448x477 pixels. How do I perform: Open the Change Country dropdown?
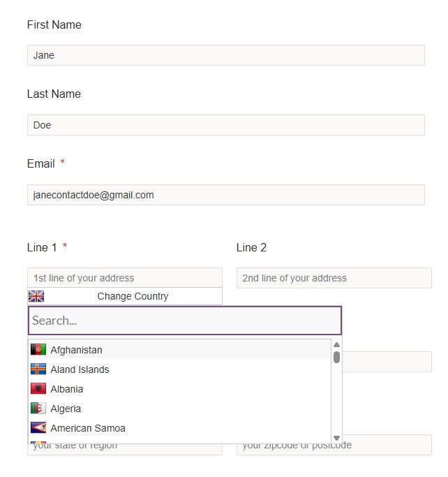coord(133,296)
